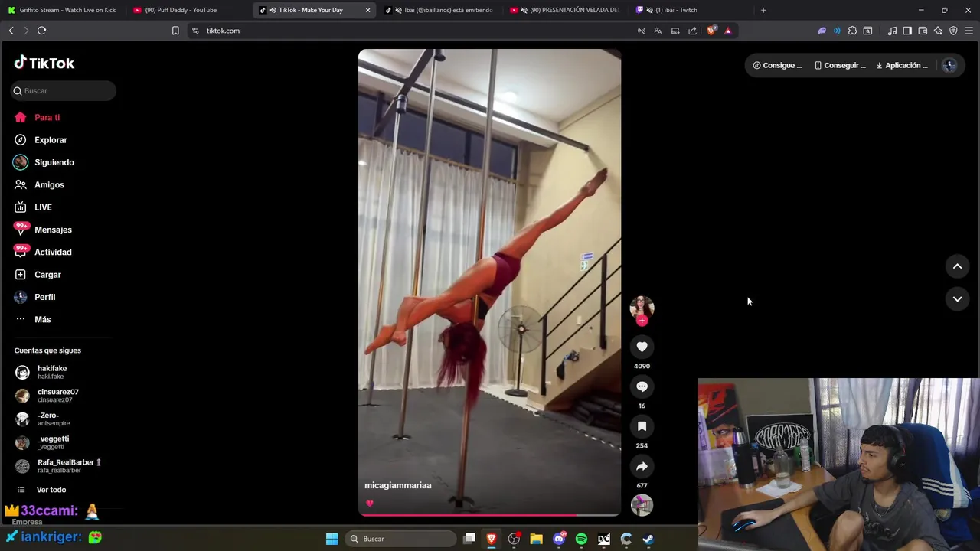Reload the current page

tap(41, 31)
